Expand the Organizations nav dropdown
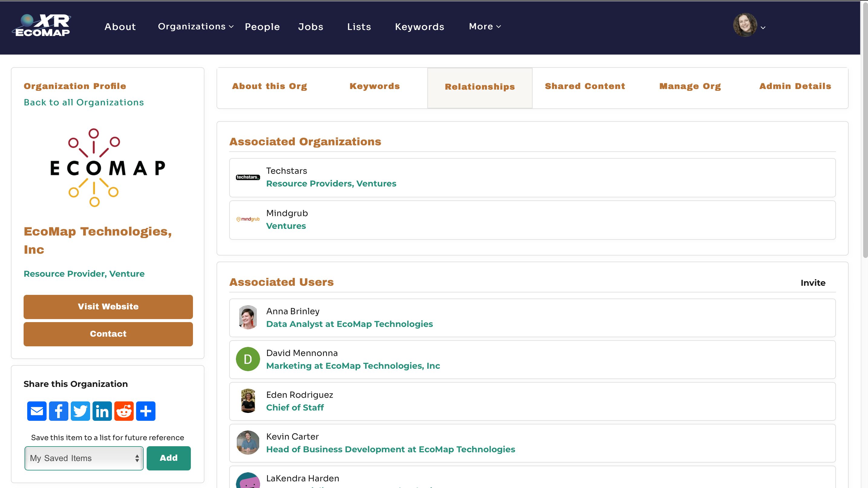Image resolution: width=868 pixels, height=488 pixels. [x=196, y=27]
